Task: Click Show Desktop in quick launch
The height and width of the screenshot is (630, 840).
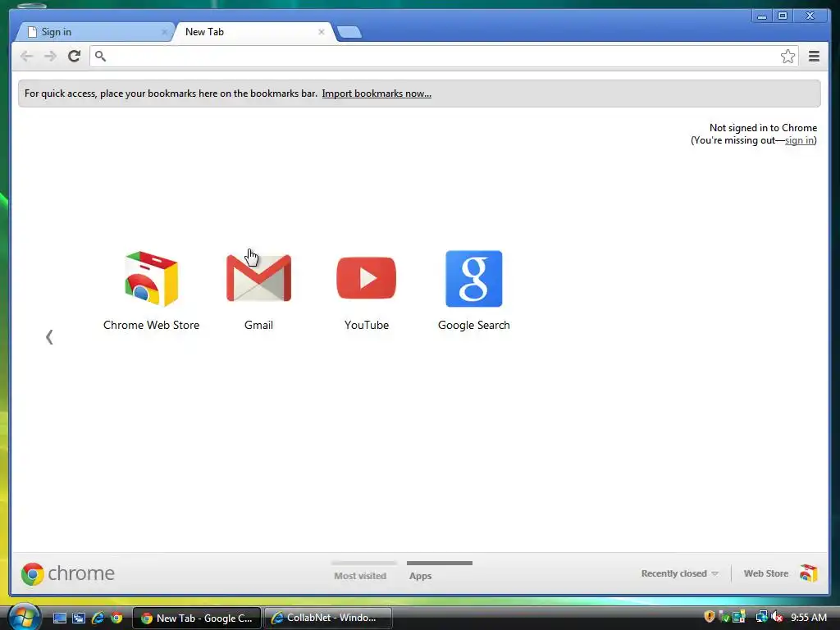Action: (59, 618)
